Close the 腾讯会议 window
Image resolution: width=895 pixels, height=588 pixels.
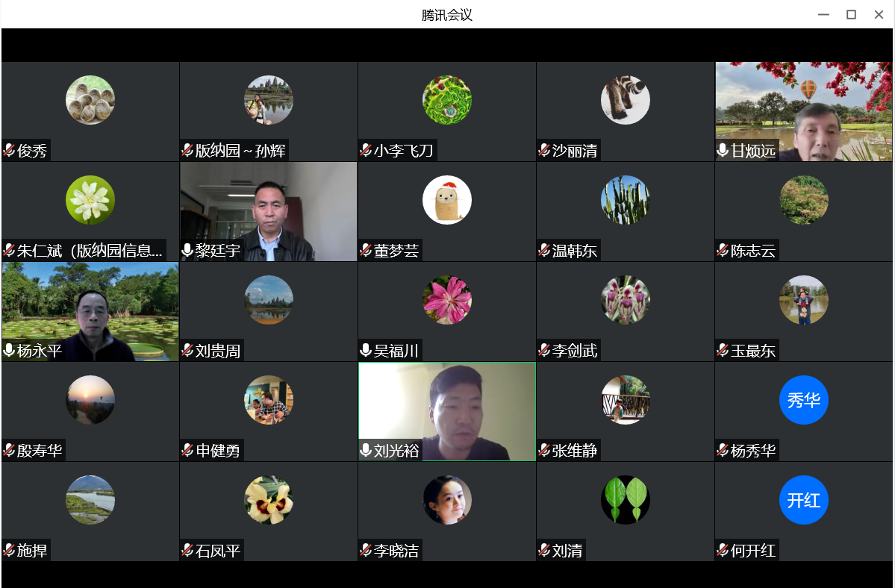879,15
